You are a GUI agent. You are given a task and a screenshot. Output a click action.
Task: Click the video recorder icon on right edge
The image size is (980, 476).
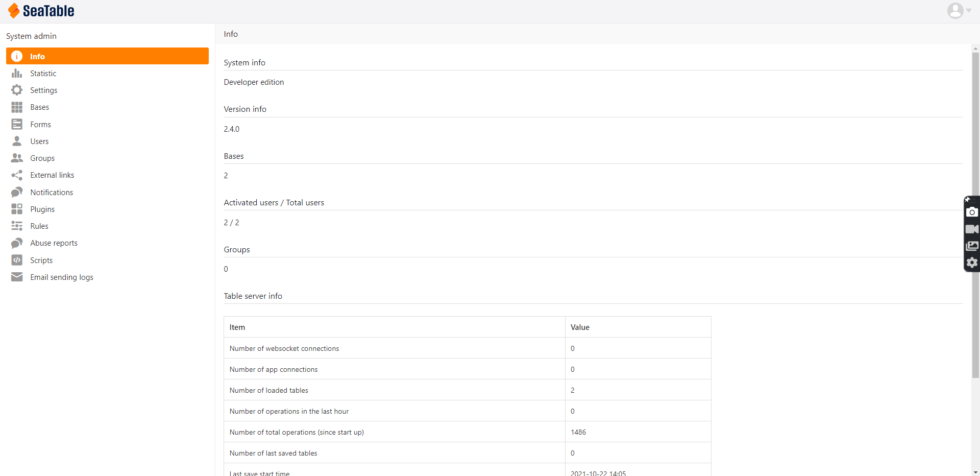pyautogui.click(x=972, y=229)
